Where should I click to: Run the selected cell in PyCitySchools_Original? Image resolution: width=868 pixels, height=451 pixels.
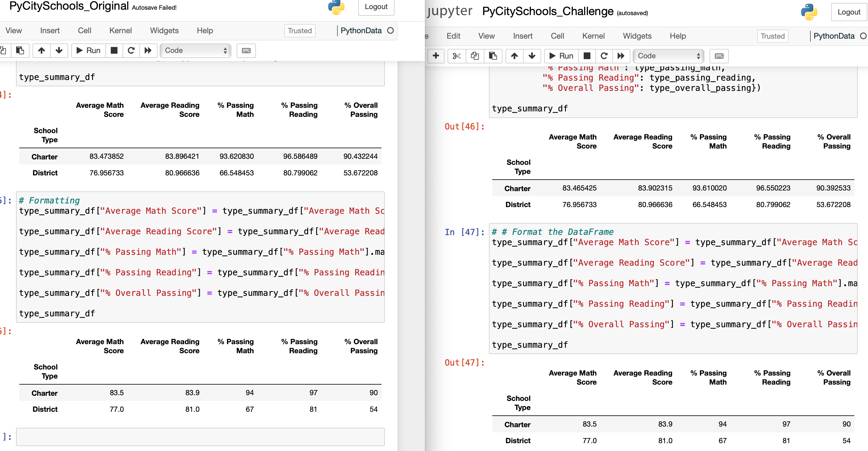[x=87, y=50]
